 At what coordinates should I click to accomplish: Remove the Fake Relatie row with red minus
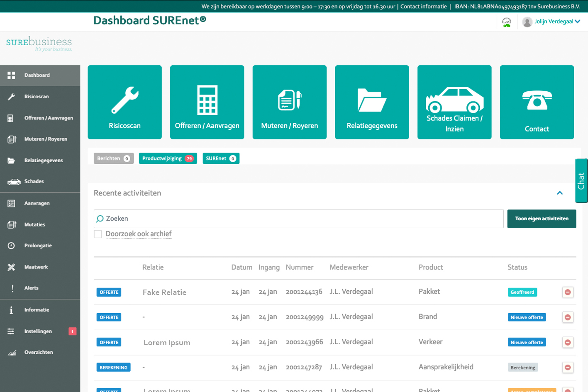coord(568,292)
